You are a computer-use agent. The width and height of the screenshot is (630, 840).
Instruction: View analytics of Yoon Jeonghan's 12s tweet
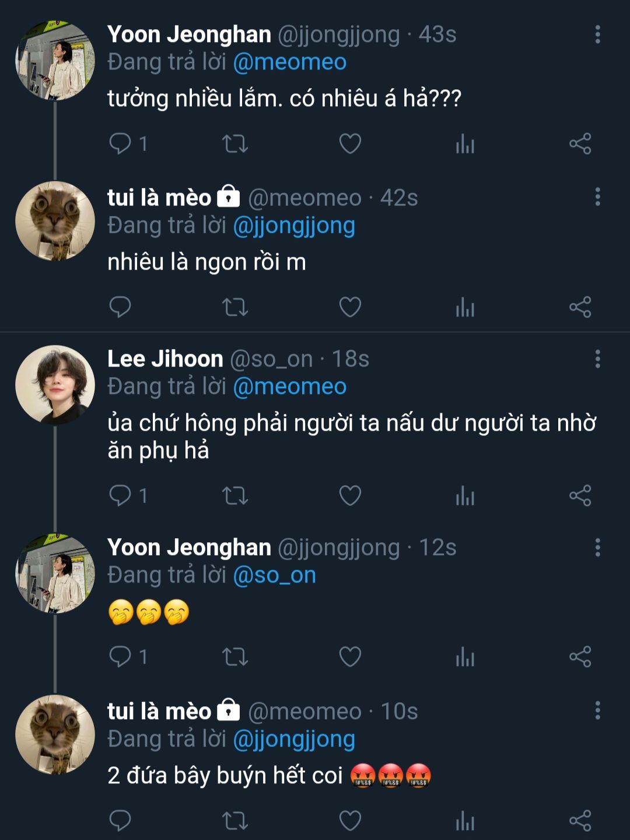[465, 657]
